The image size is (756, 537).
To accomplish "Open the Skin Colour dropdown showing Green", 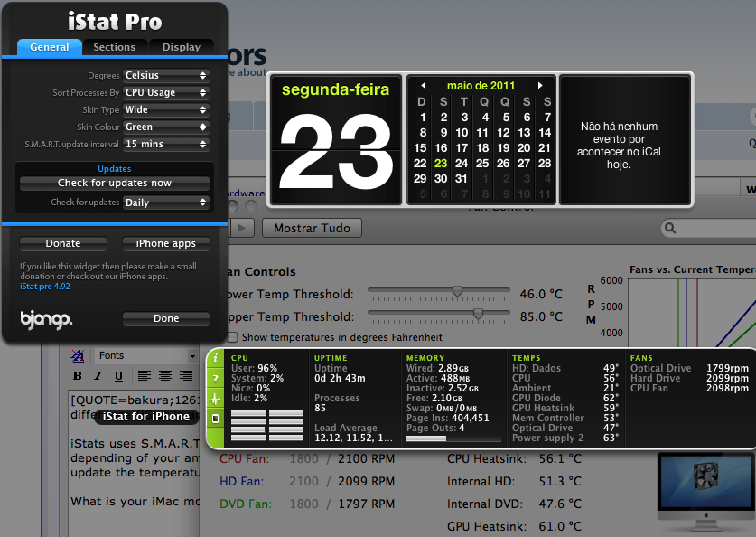I will pyautogui.click(x=166, y=127).
